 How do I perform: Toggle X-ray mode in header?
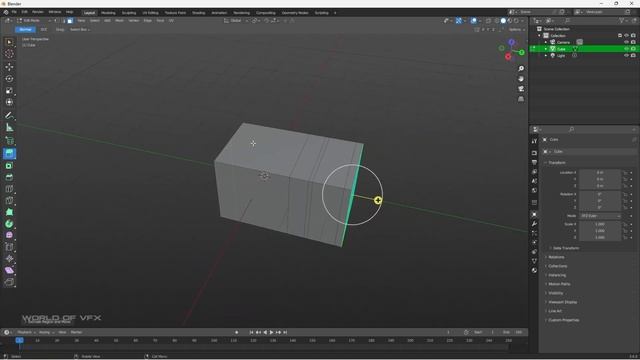pyautogui.click(x=488, y=20)
